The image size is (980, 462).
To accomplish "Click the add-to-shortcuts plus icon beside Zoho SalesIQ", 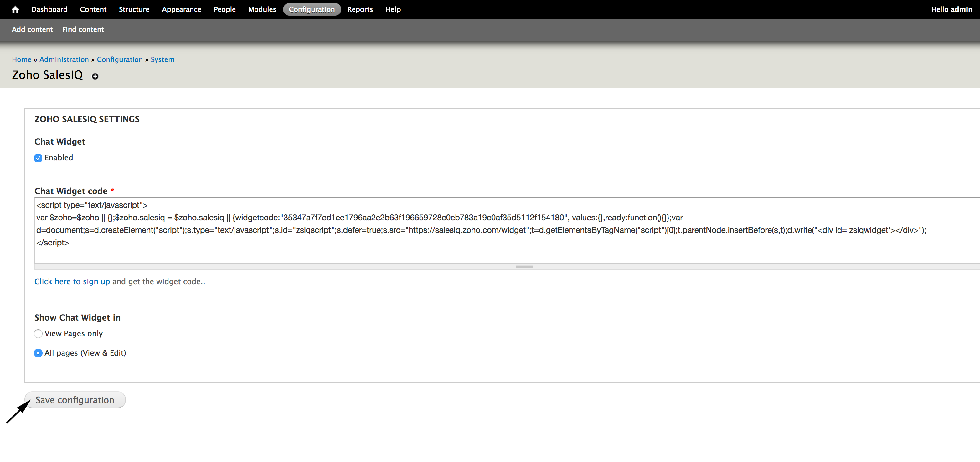I will click(95, 76).
